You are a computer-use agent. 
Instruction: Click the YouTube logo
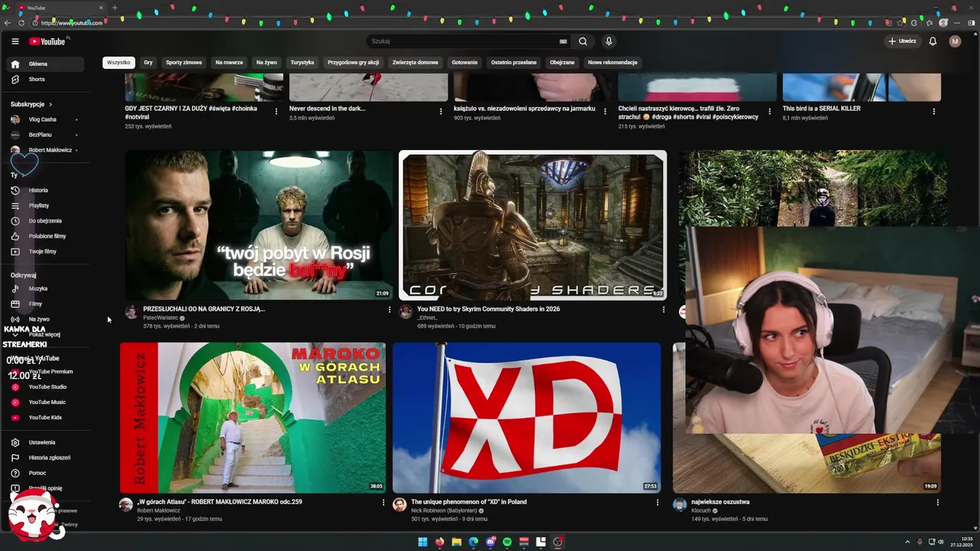(x=47, y=41)
